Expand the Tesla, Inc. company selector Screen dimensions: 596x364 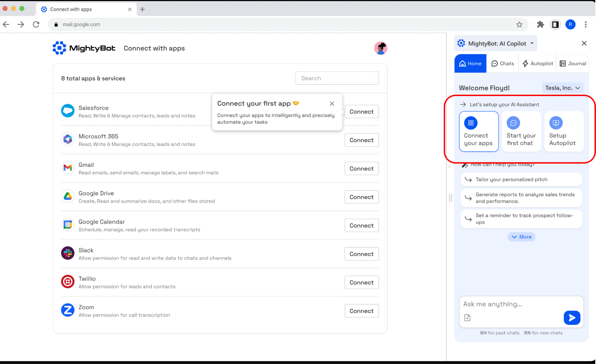coord(562,88)
